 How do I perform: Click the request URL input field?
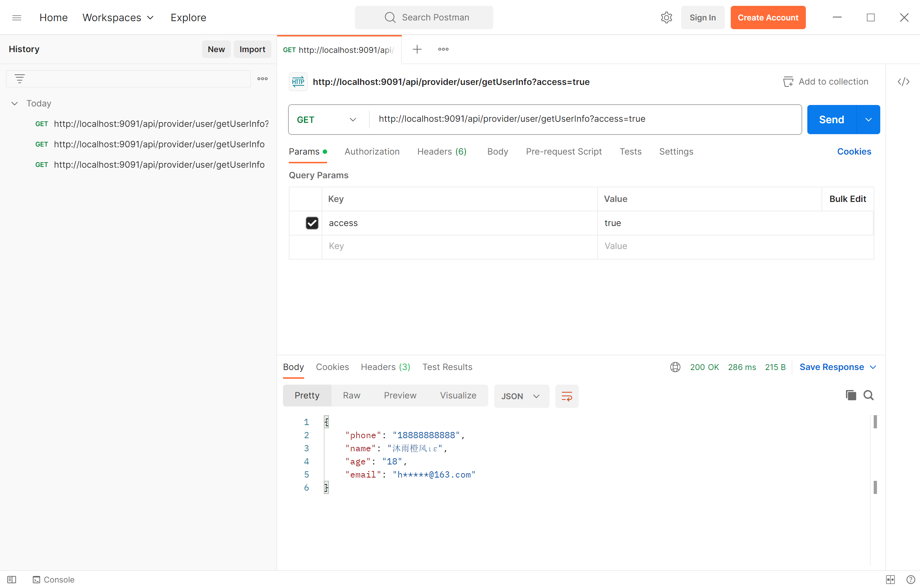click(x=573, y=119)
